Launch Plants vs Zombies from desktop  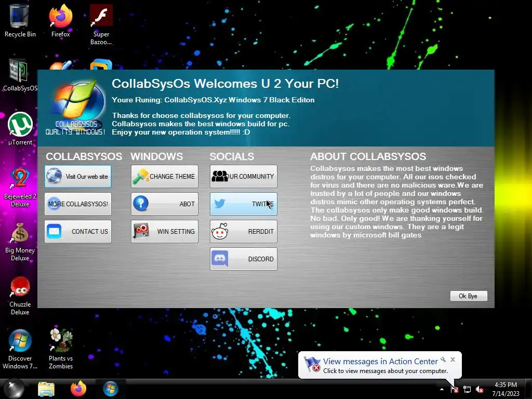[x=60, y=350]
